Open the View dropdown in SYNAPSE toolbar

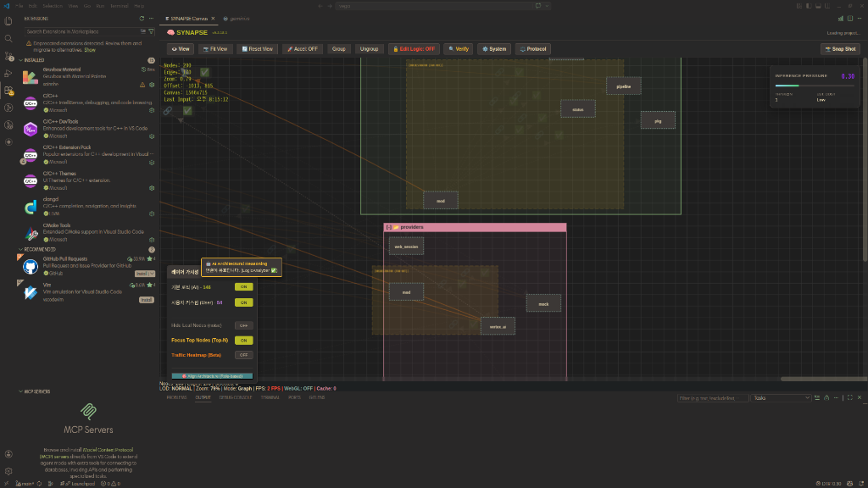181,48
